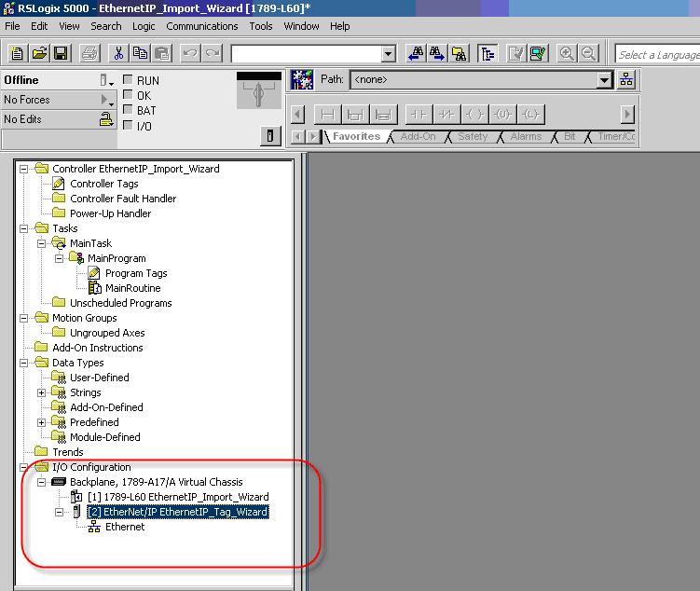Click the Paste clipboard icon
700x591 pixels.
click(x=162, y=54)
